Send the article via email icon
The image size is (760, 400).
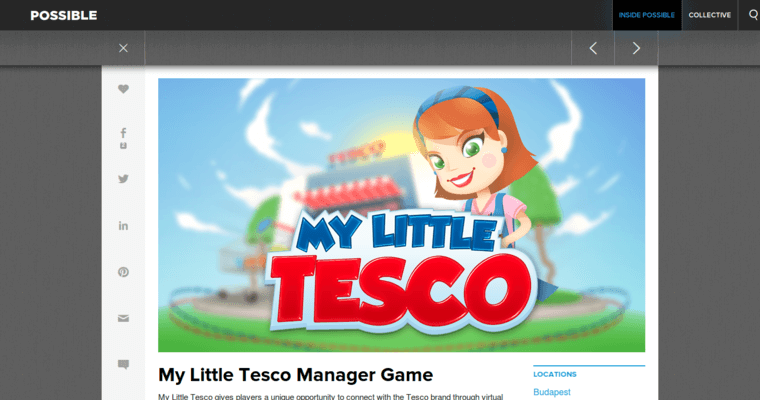(x=124, y=318)
